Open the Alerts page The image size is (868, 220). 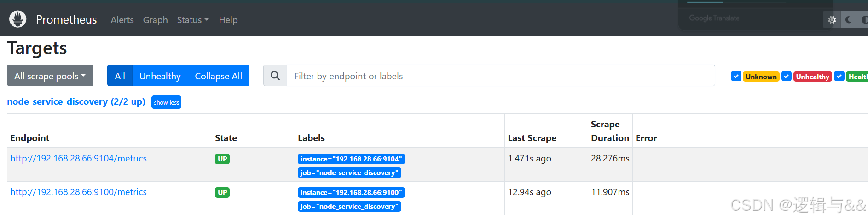(122, 20)
